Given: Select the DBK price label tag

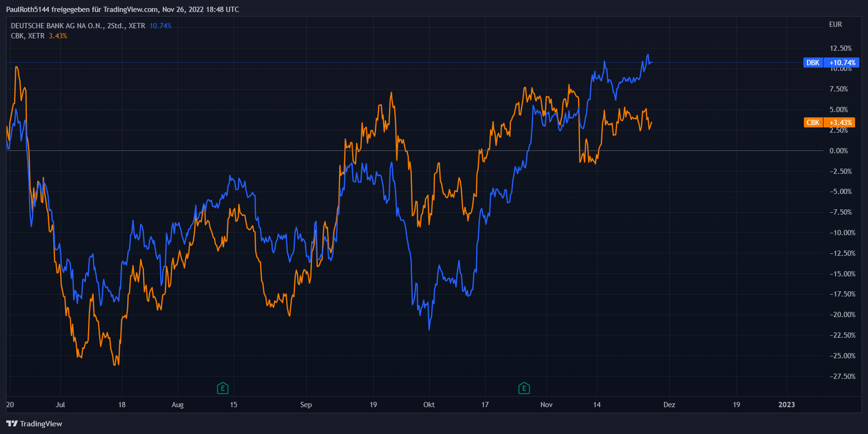Looking at the screenshot, I should coord(813,63).
